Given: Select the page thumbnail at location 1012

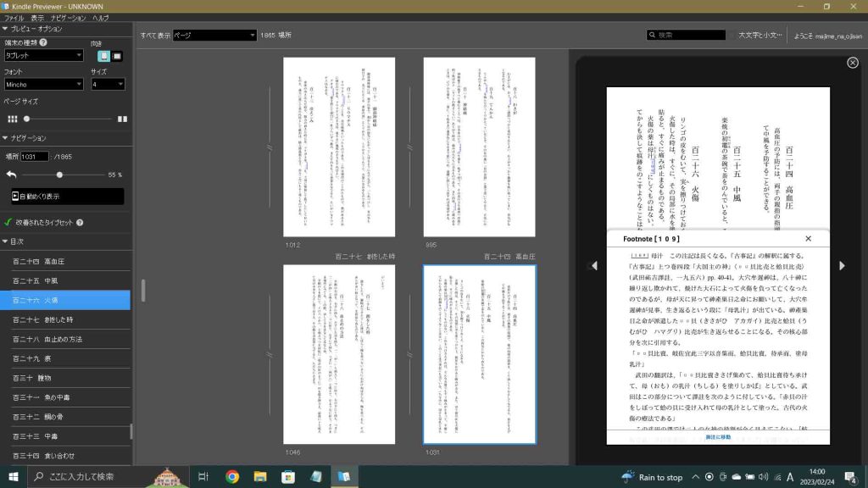Looking at the screenshot, I should [339, 147].
